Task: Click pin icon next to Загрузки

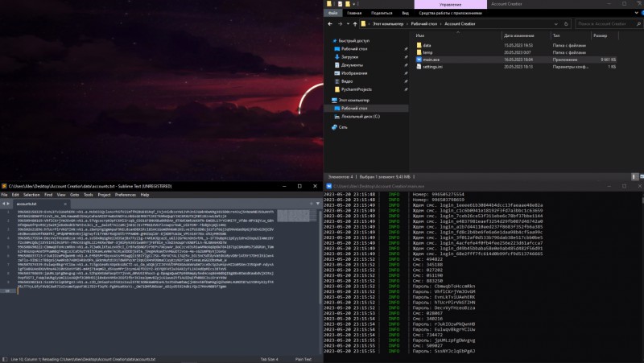Action: [406, 57]
